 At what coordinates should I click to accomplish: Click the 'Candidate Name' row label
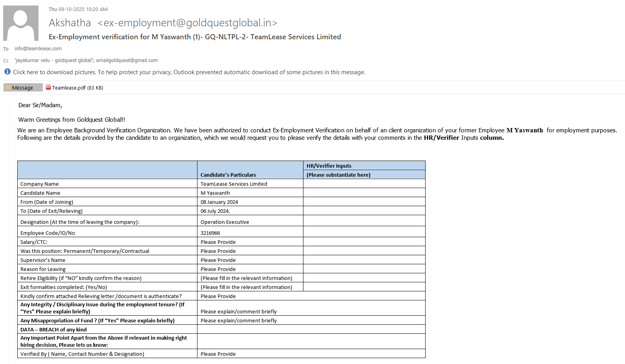coord(40,193)
